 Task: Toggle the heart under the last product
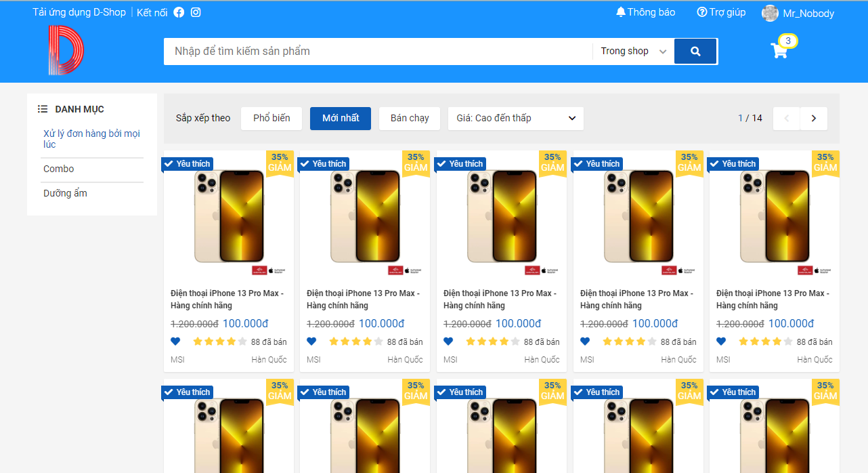click(x=720, y=341)
